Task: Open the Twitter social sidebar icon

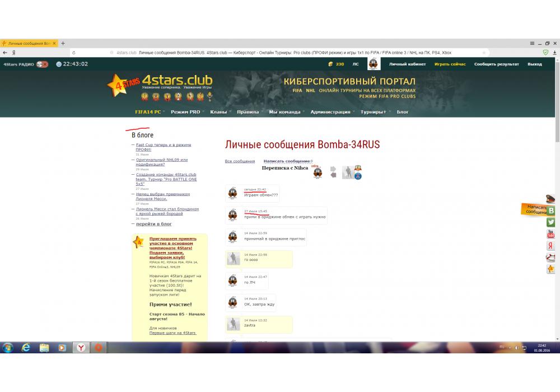Action: (551, 222)
